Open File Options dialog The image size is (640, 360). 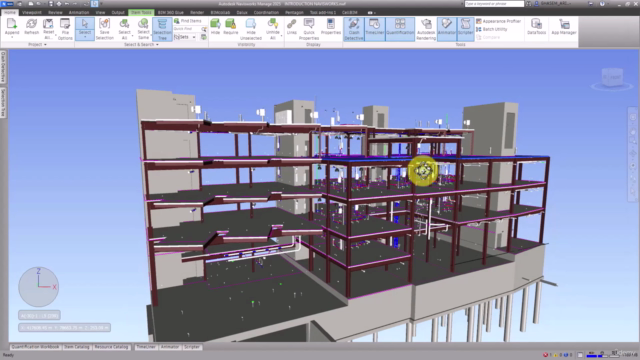(x=65, y=29)
